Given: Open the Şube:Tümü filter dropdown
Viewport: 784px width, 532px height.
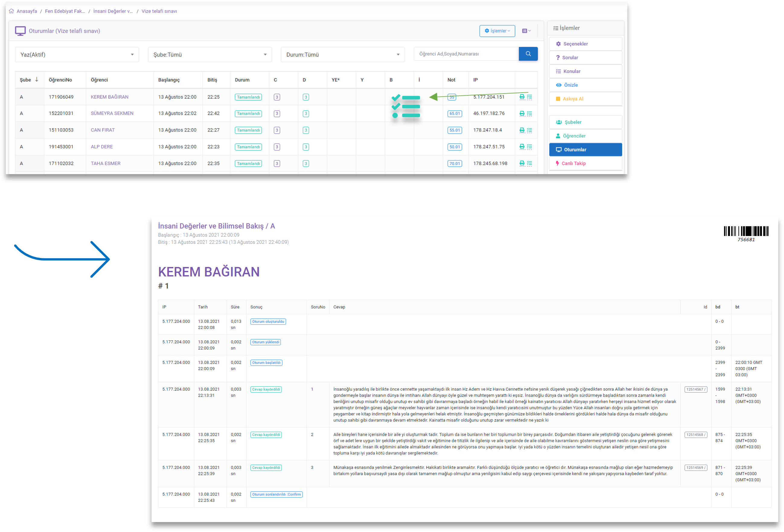Looking at the screenshot, I should 210,55.
